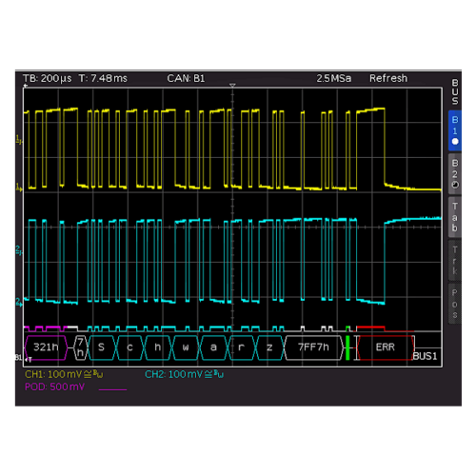Click the BUS menu title

point(455,92)
